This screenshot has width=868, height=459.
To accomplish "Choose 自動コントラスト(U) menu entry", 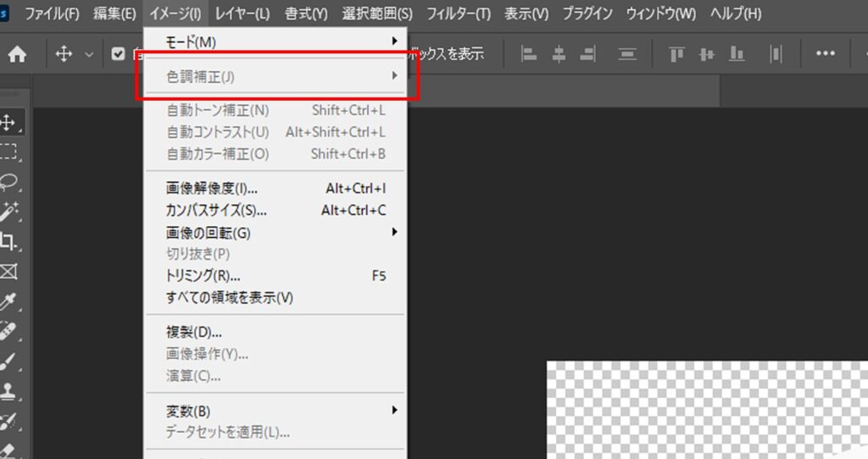I will click(x=275, y=131).
